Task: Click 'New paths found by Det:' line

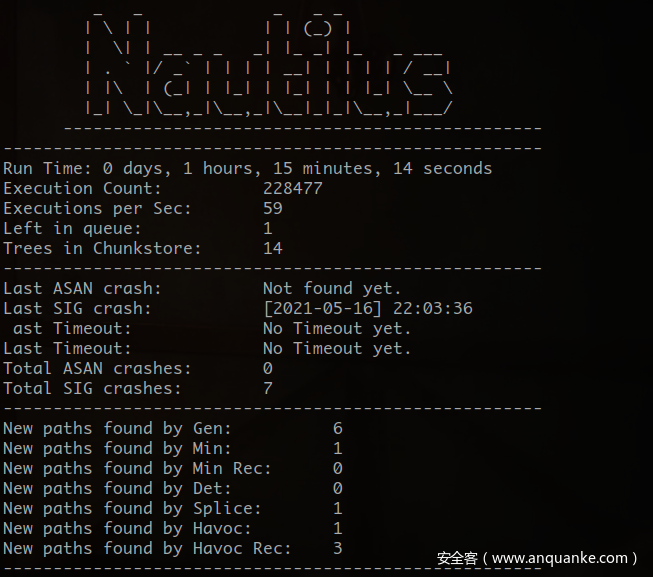Action: (x=173, y=488)
